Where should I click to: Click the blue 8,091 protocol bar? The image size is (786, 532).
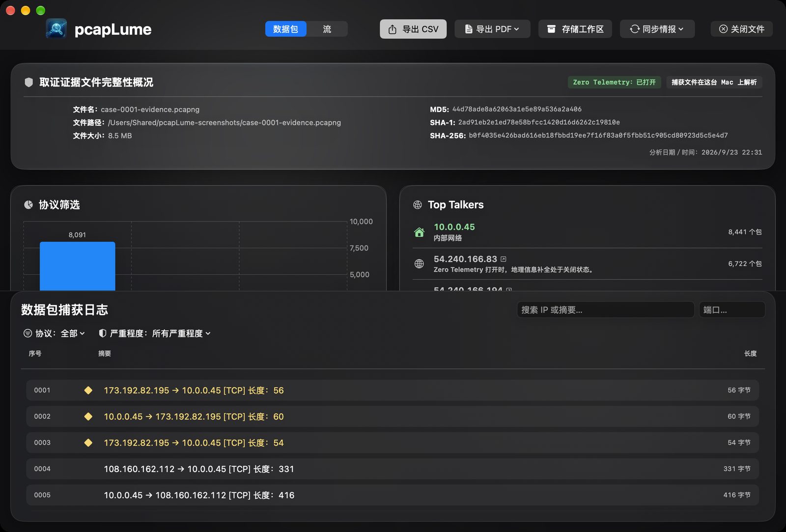click(x=78, y=266)
